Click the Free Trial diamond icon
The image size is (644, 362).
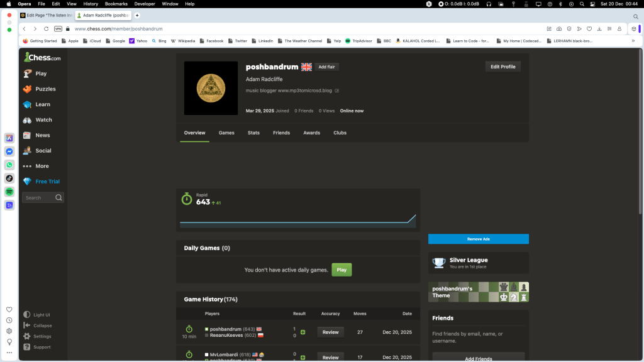27,182
